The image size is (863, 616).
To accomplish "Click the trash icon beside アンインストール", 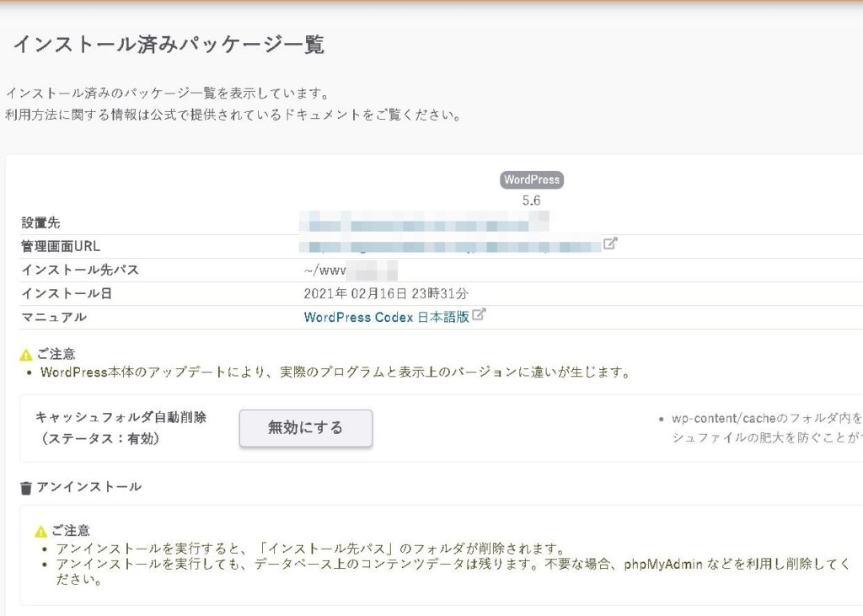I will [x=26, y=488].
